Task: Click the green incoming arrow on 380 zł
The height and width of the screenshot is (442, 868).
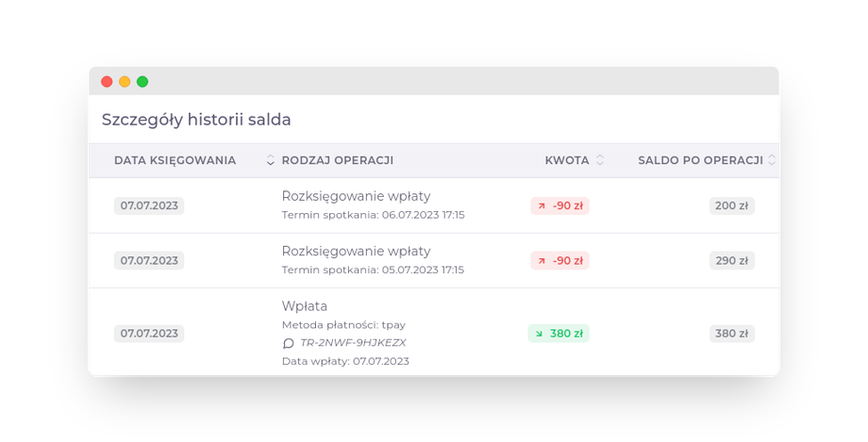Action: coord(540,334)
